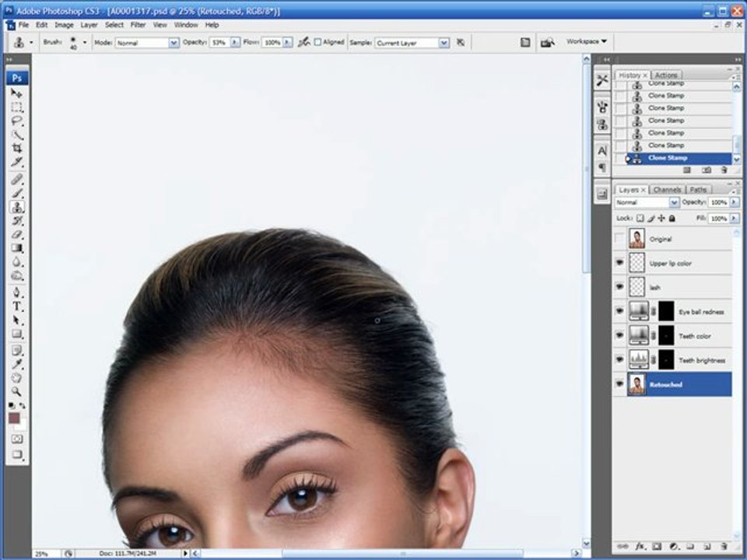Select the Zoom tool

point(16,392)
